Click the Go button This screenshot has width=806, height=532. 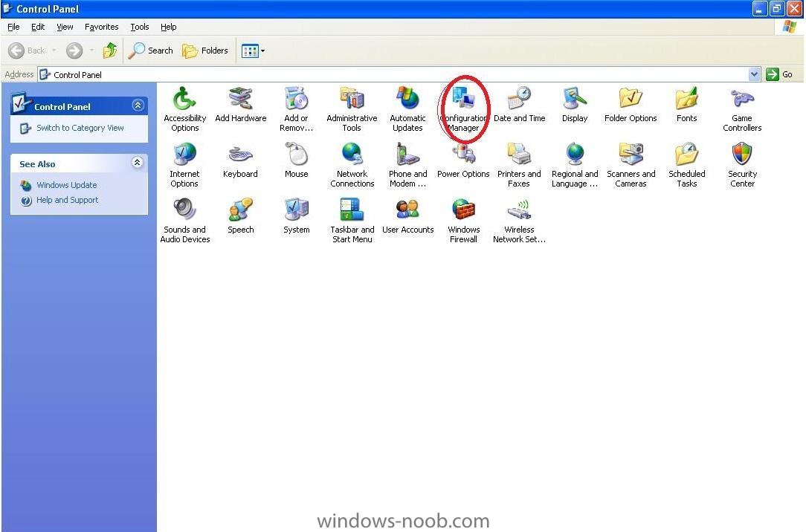coord(780,74)
